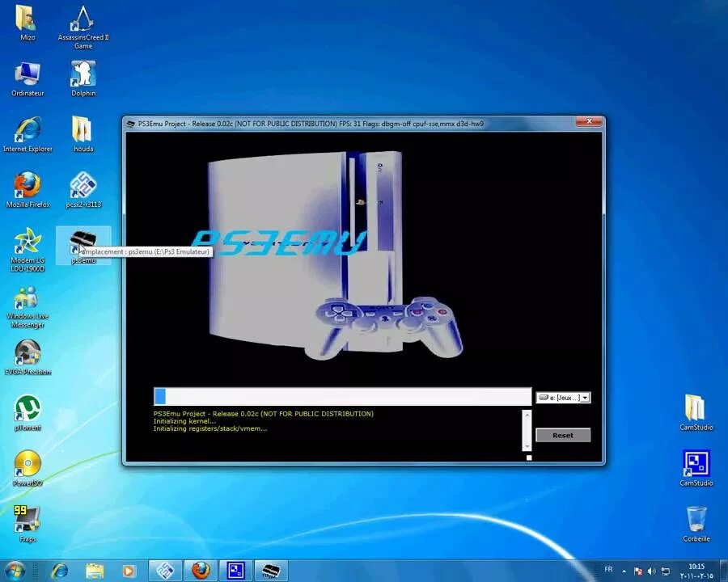
Task: Select the PowerISO desktop shortcut
Action: coord(28,468)
